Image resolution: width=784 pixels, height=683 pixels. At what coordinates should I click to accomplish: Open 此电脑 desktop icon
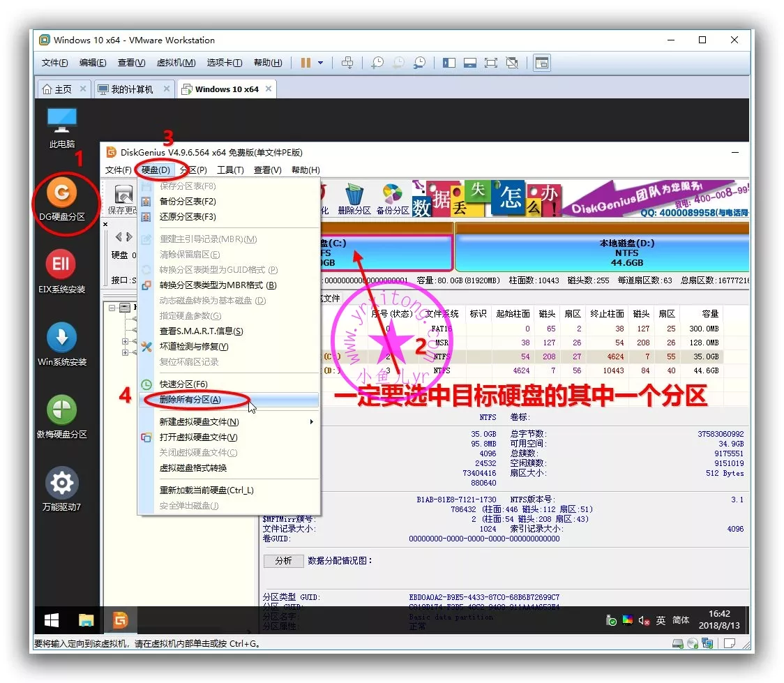61,128
